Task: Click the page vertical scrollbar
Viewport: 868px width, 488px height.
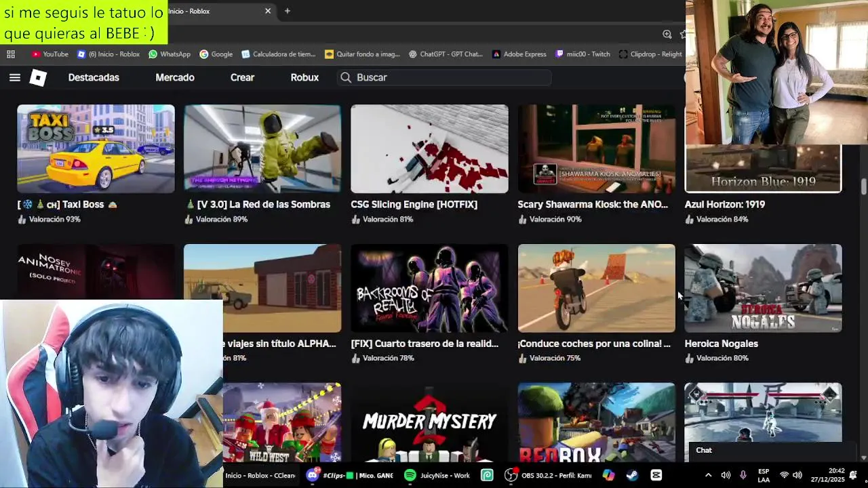Action: click(863, 185)
